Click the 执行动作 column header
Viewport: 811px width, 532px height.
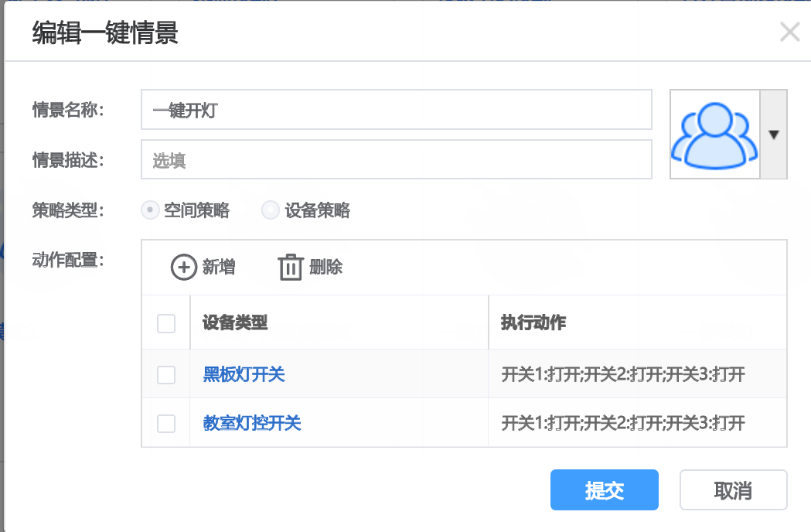(x=533, y=323)
